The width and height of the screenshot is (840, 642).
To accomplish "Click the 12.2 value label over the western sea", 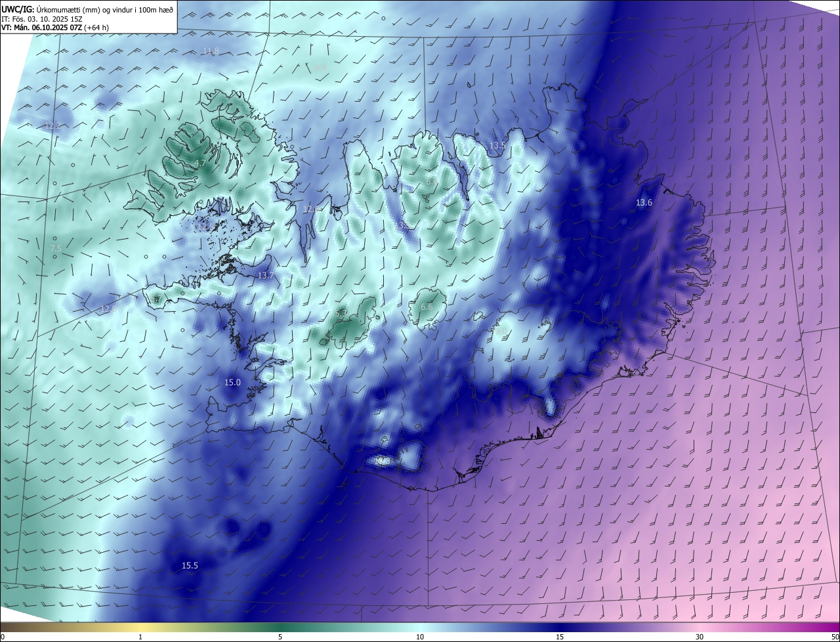I will [53, 125].
